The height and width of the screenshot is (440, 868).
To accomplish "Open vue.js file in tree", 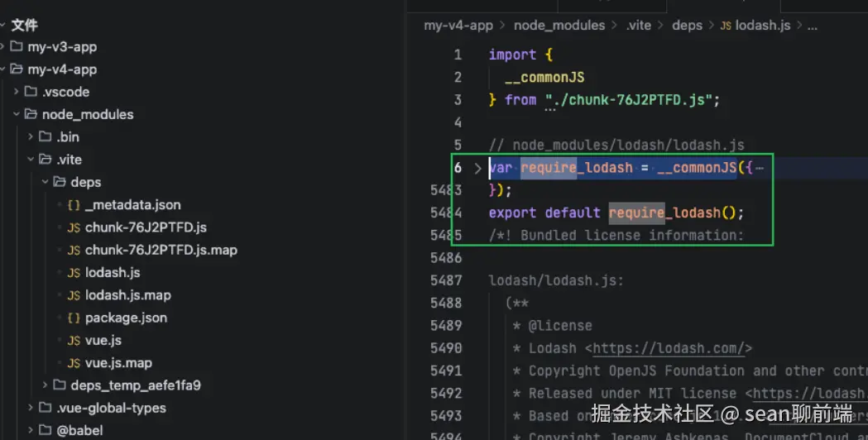I will tap(103, 341).
